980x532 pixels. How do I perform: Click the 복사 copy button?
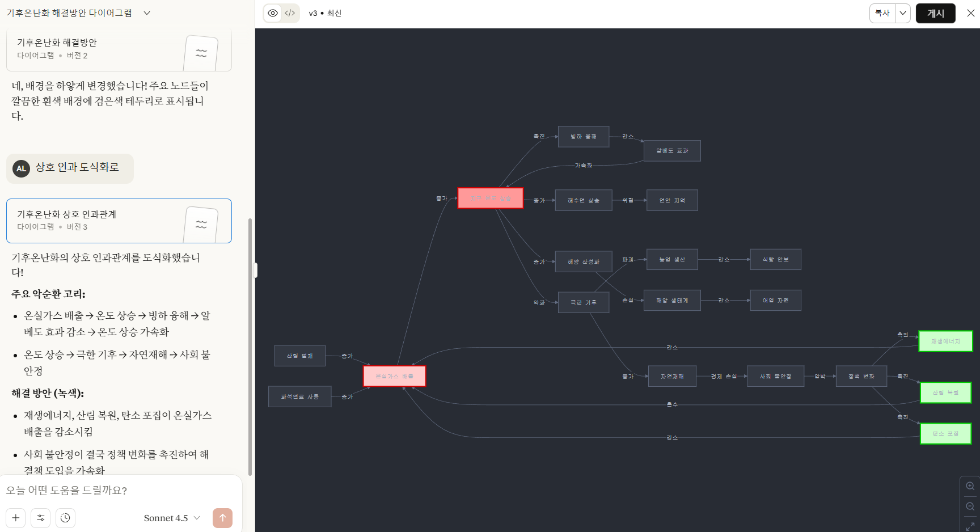(882, 13)
